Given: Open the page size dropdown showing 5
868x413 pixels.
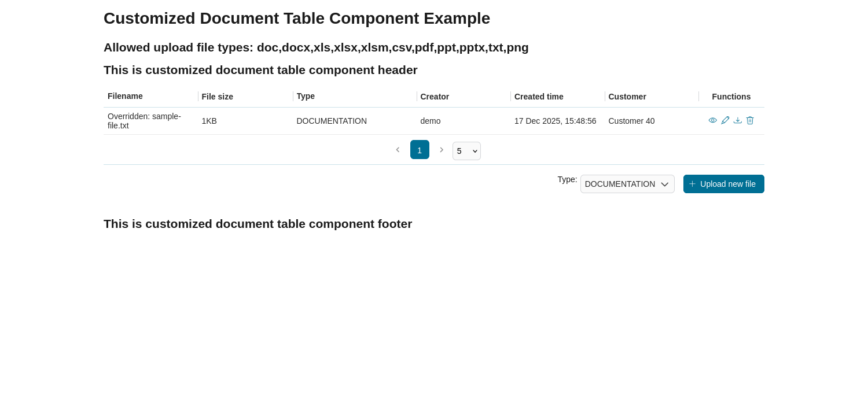Looking at the screenshot, I should 466,151.
